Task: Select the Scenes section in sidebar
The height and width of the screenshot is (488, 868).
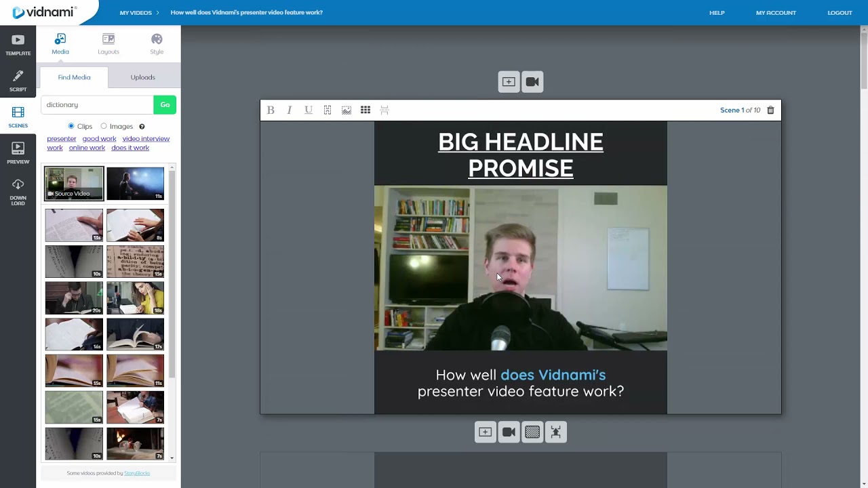Action: [18, 117]
